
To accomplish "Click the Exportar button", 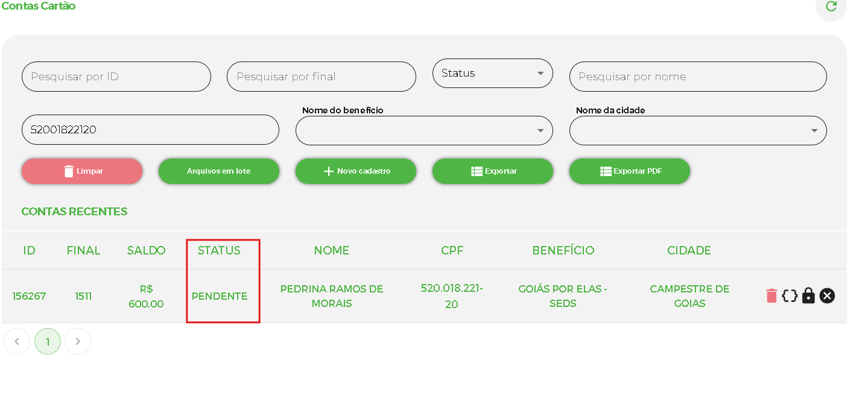I will click(x=493, y=171).
